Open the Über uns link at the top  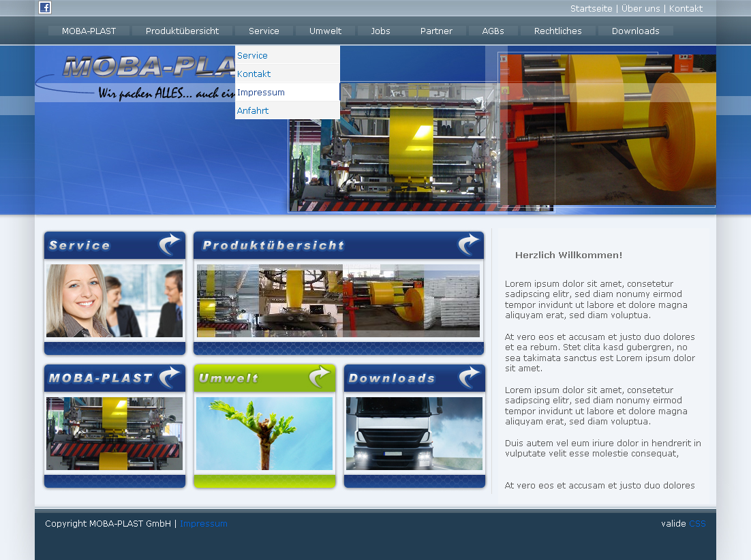(641, 9)
